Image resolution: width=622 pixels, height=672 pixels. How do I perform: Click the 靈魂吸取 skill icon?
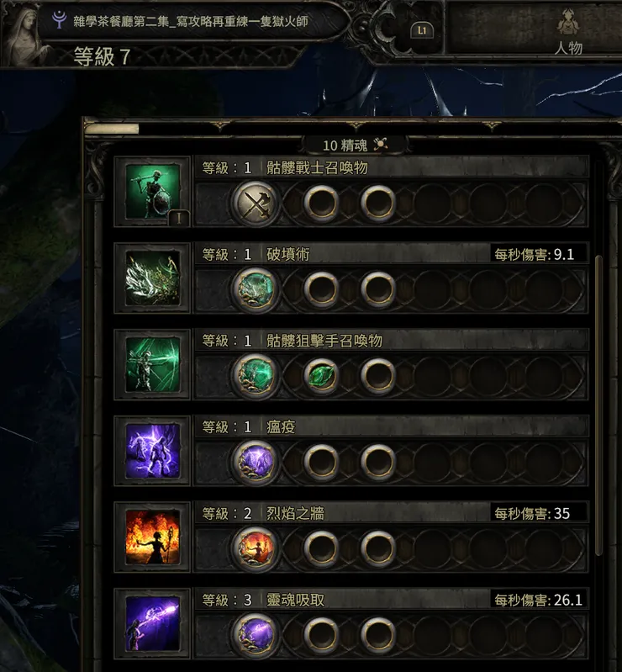click(152, 623)
